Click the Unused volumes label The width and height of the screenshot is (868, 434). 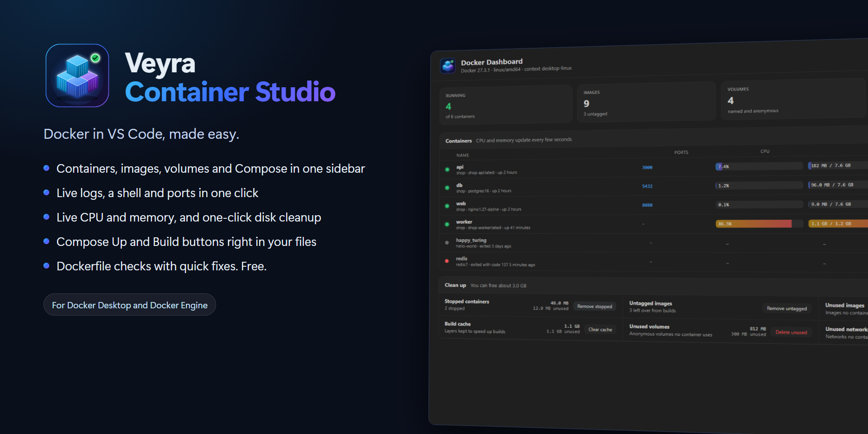[x=649, y=326]
